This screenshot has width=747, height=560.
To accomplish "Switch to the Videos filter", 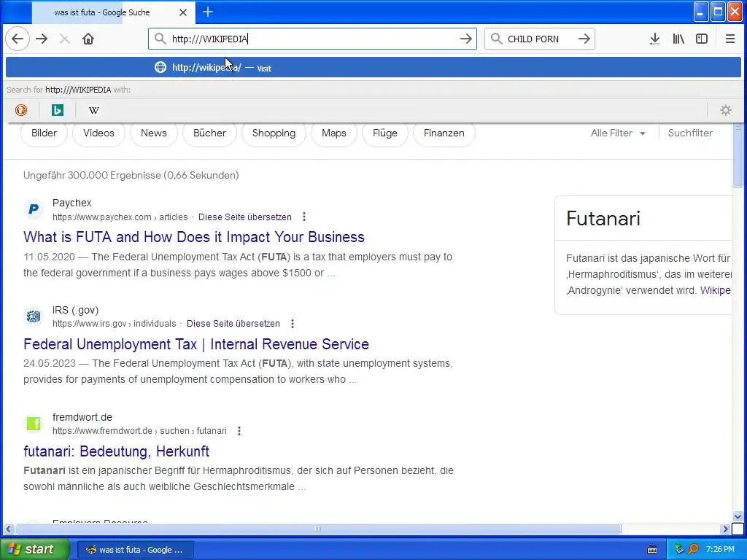I will 98,133.
